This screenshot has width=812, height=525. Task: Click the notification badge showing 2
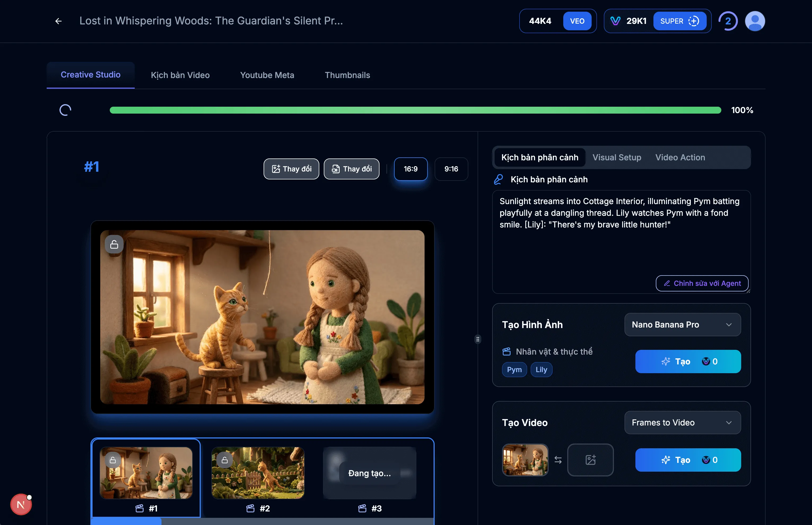tap(728, 21)
